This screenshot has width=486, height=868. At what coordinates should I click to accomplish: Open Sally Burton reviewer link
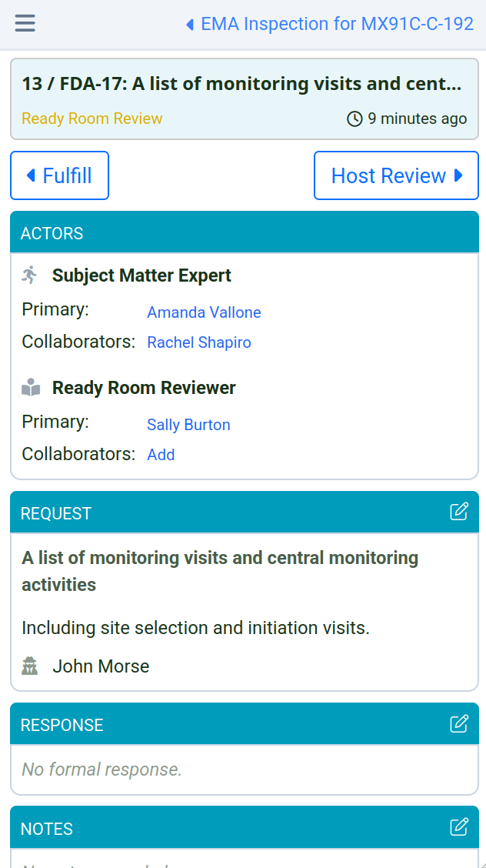point(188,425)
